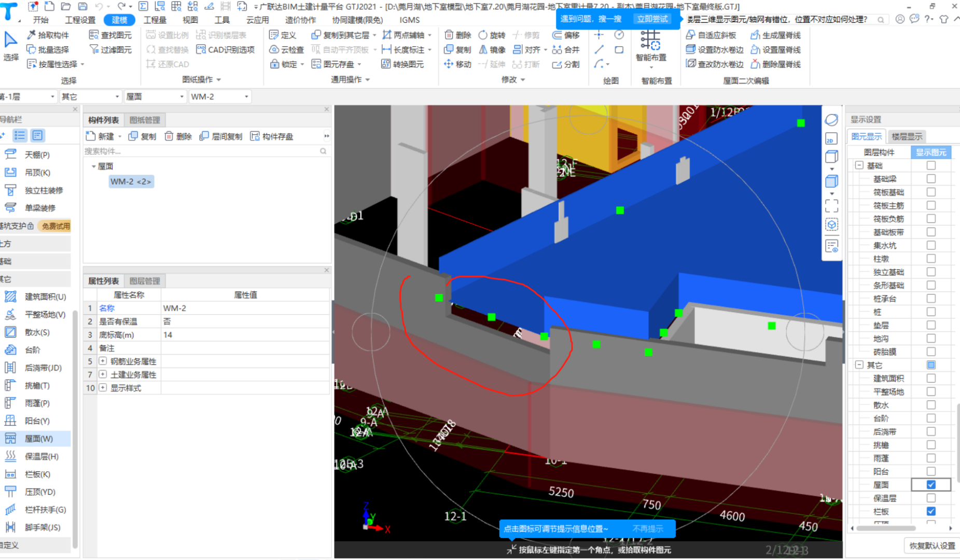
Task: Open the 其它 category dropdown
Action: tap(90, 96)
